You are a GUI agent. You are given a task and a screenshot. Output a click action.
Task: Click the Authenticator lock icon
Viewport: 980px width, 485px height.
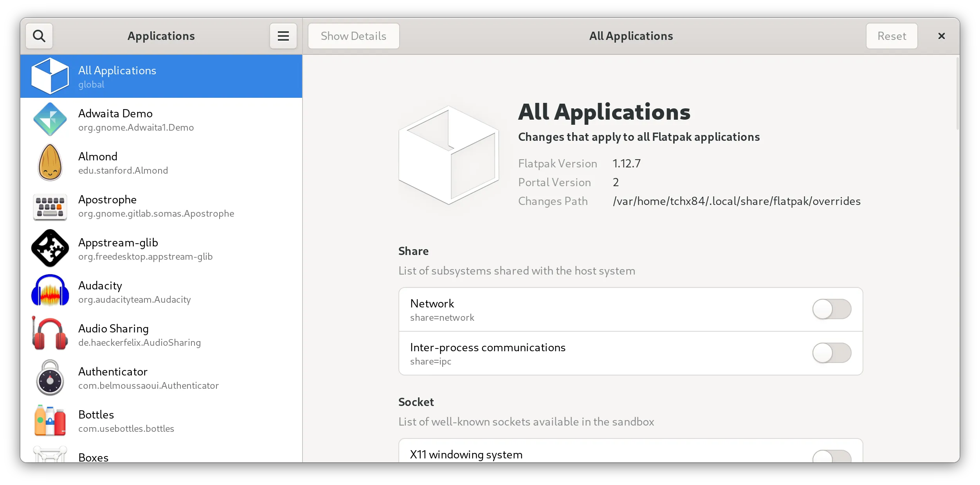(50, 378)
